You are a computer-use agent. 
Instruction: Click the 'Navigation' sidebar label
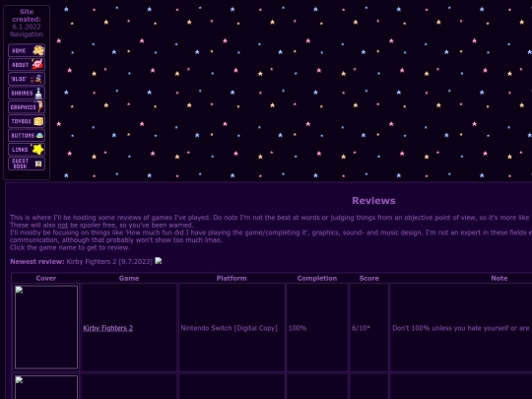27,34
